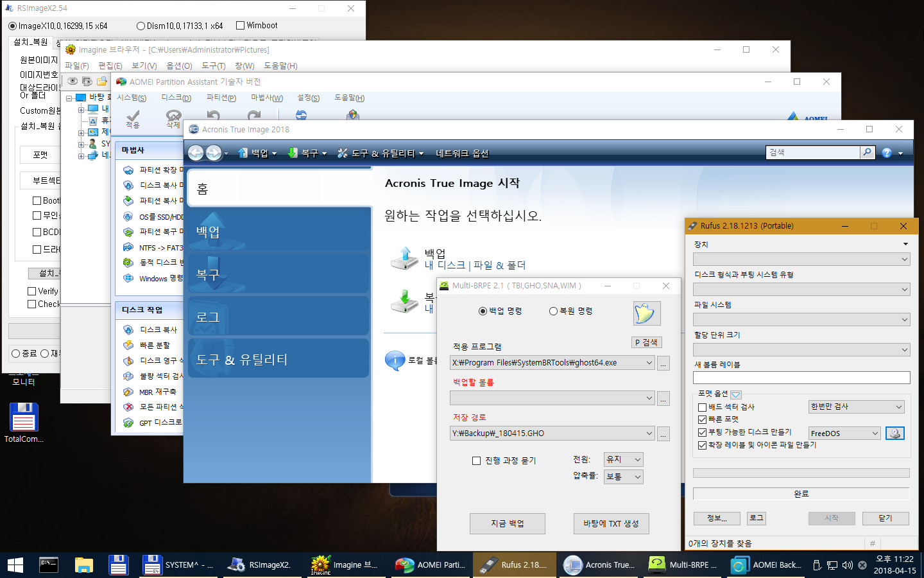
Task: Select 백업 명령 radio in Multi-BRPE
Action: 483,311
